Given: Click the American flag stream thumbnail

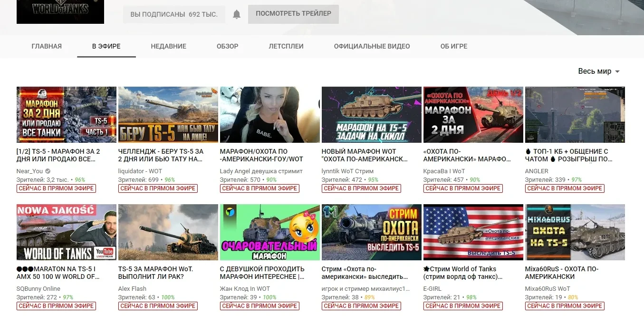Looking at the screenshot, I should [x=473, y=232].
